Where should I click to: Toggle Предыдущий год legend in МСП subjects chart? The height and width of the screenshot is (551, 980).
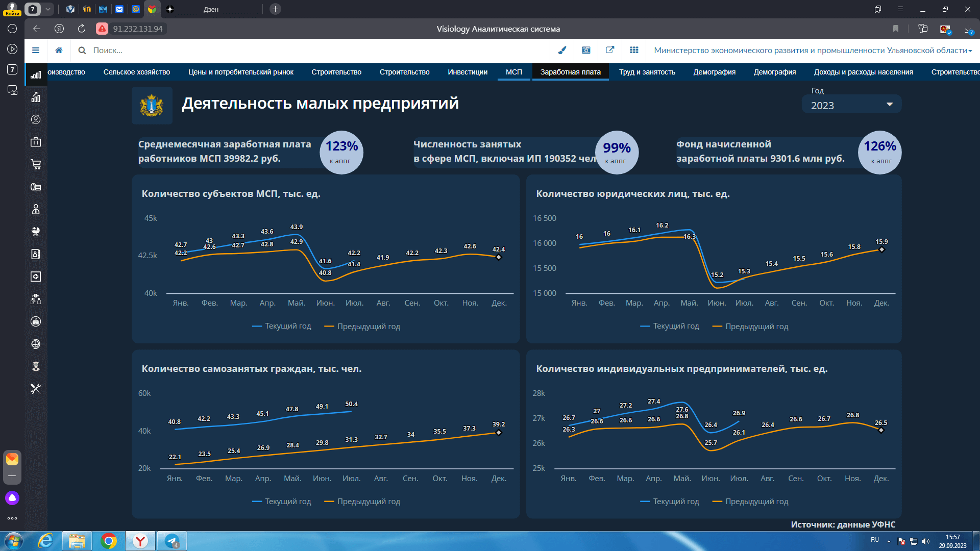tap(362, 326)
